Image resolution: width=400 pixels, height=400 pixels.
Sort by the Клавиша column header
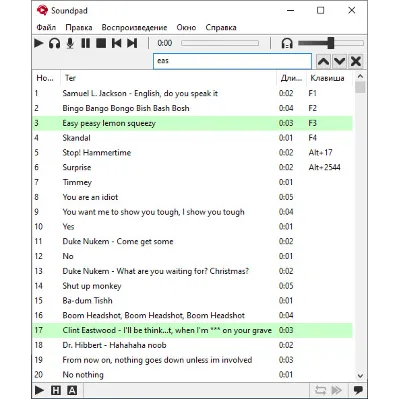tap(329, 78)
